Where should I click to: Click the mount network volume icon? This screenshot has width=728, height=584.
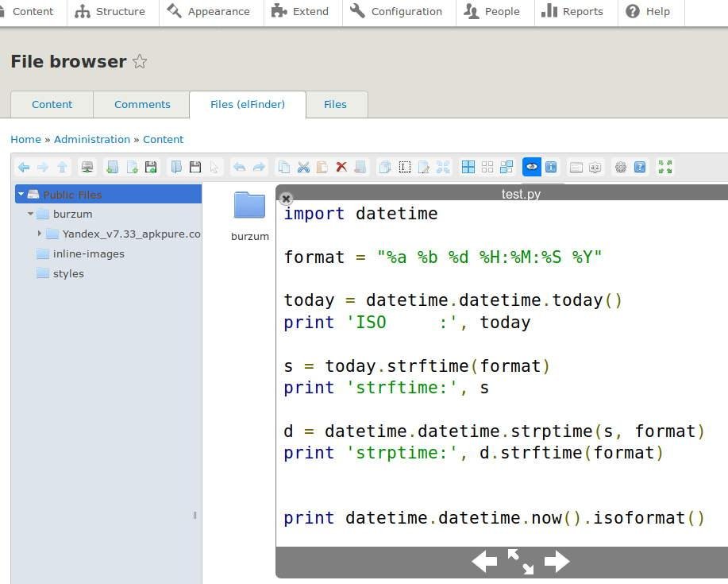(87, 167)
